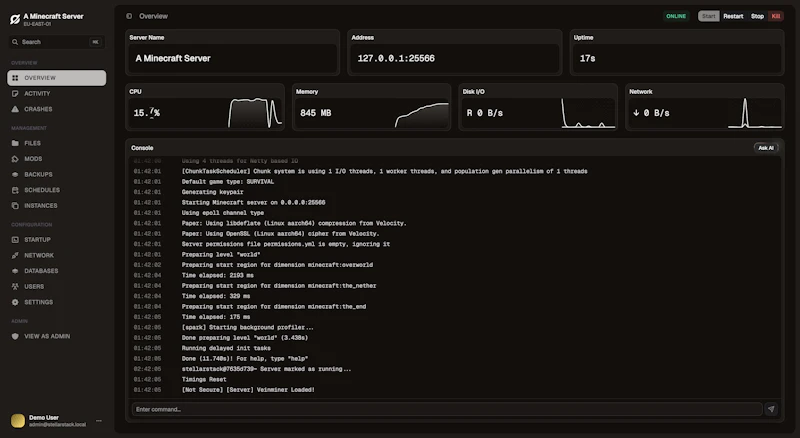Screen dimensions: 800x438
Task: Open the Activity page
Action: (x=57, y=93)
